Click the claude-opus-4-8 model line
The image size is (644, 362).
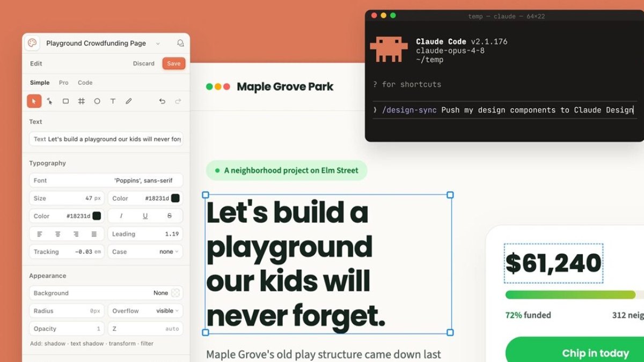pyautogui.click(x=450, y=50)
